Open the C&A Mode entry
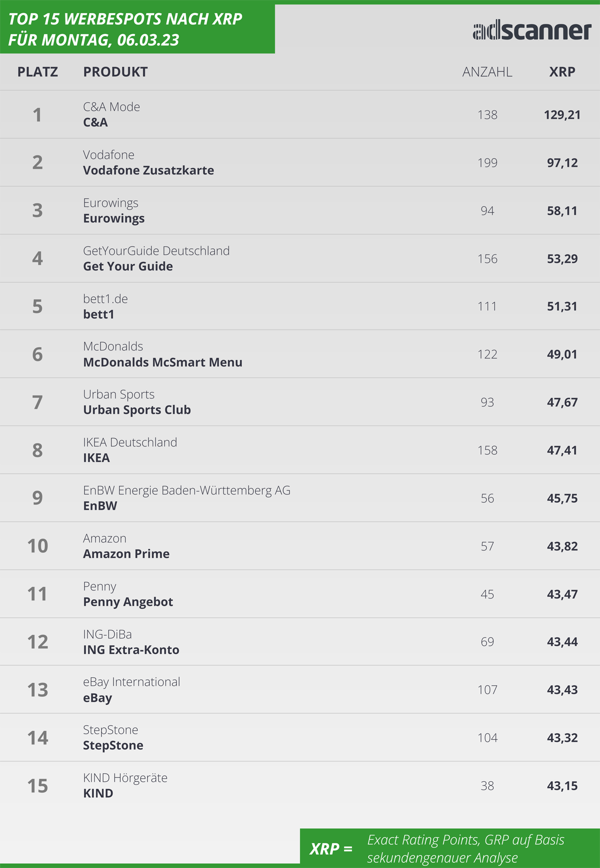The width and height of the screenshot is (600, 868). tap(111, 106)
